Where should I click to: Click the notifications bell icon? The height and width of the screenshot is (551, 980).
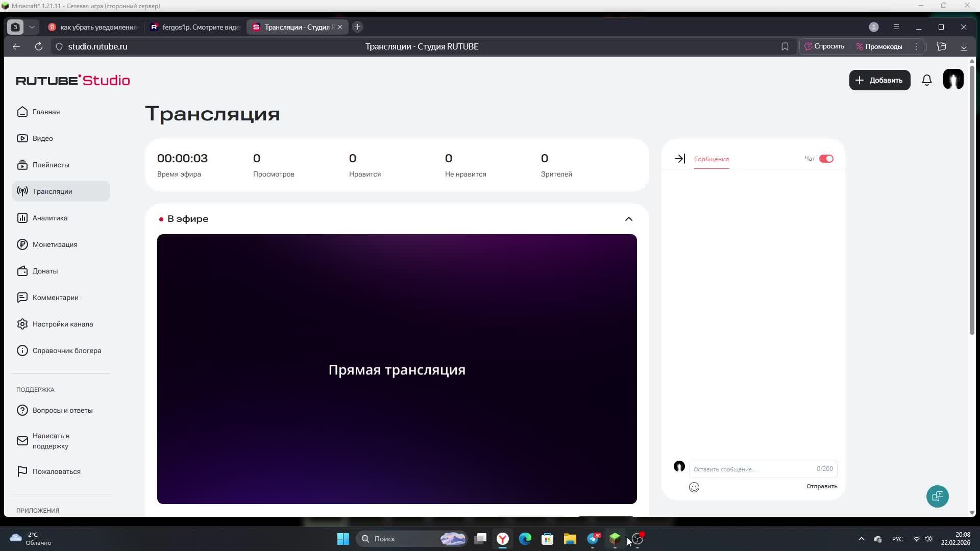(x=927, y=80)
